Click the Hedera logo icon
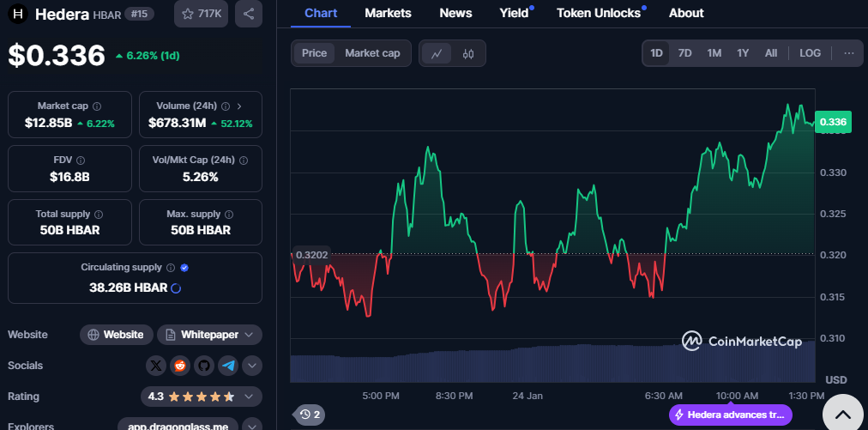This screenshot has height=430, width=868. click(18, 15)
